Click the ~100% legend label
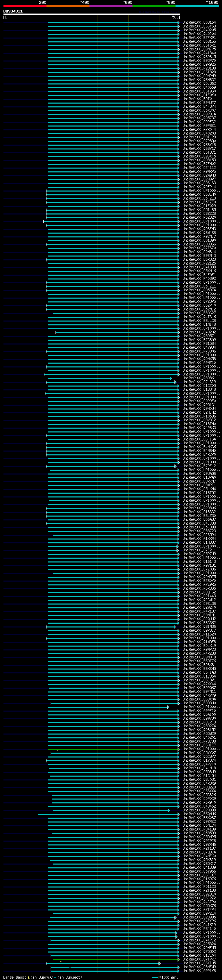The height and width of the screenshot is (980, 222). (x=212, y=2)
